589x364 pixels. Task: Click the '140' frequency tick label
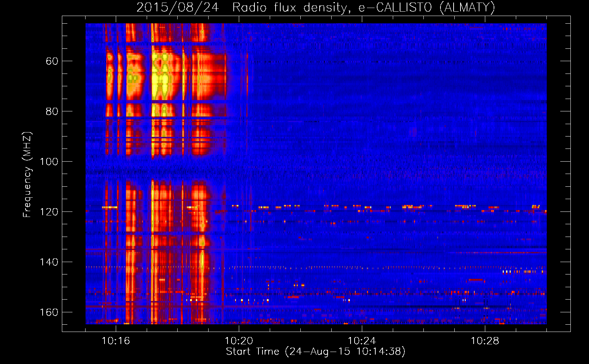49,262
